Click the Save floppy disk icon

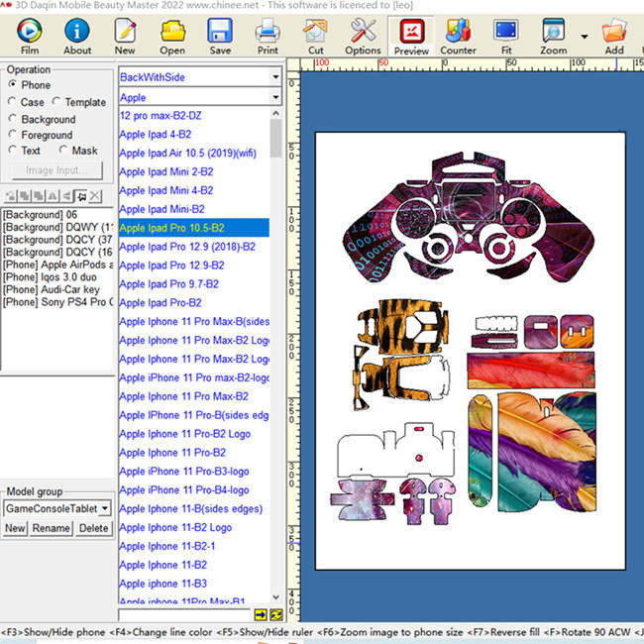[220, 33]
